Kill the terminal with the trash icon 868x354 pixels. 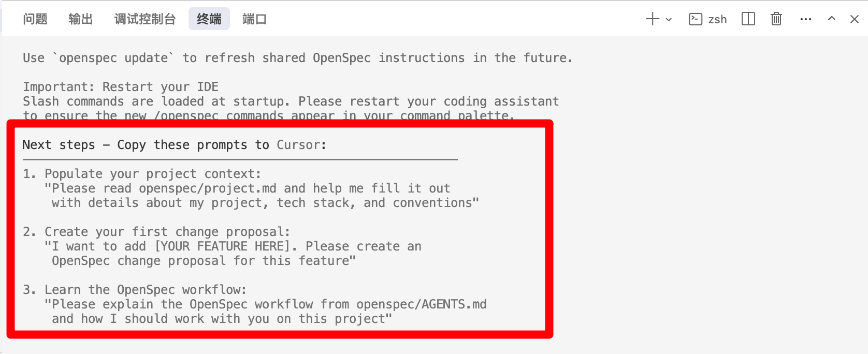(x=776, y=19)
